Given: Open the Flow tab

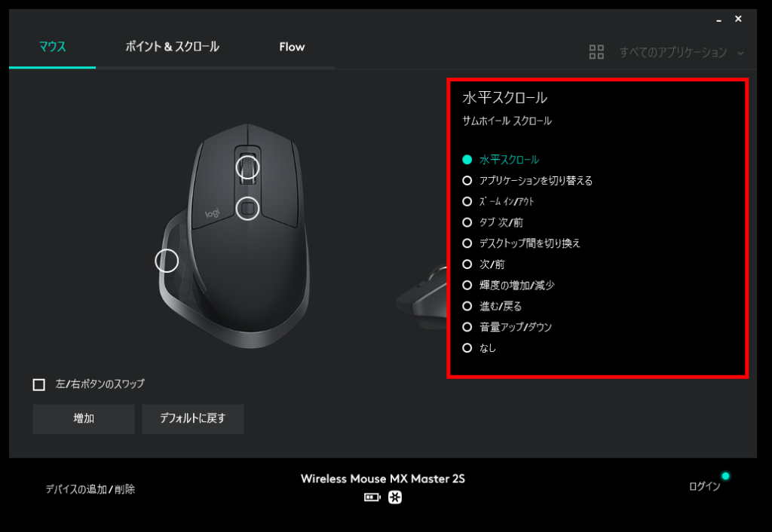Looking at the screenshot, I should 292,47.
